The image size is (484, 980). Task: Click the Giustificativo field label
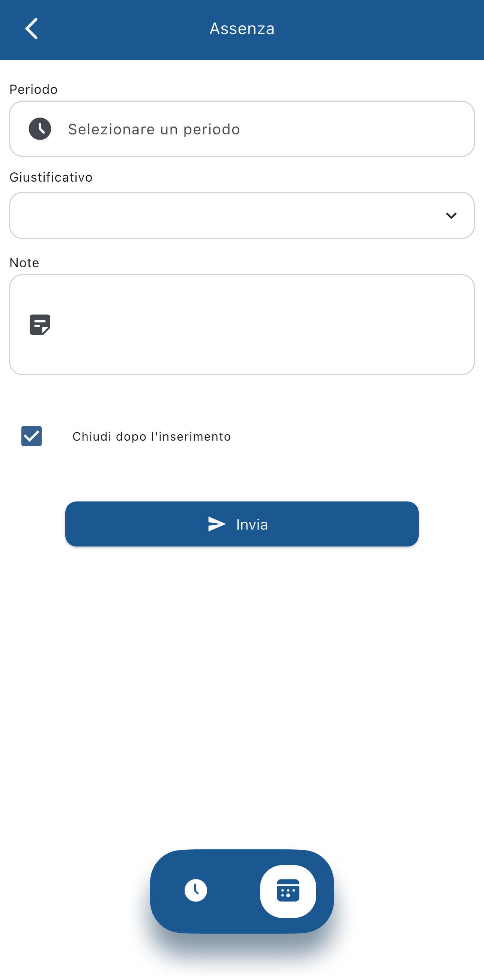tap(51, 177)
